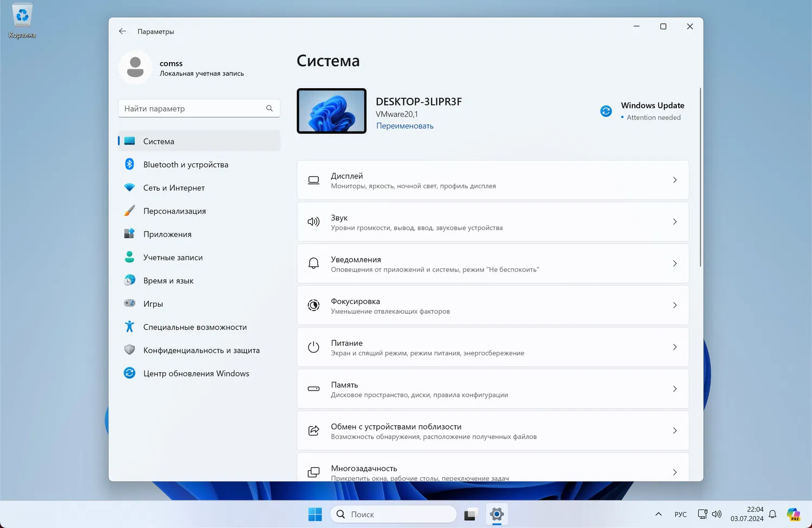Click the Переименовать link
The width and height of the screenshot is (812, 528).
pos(404,126)
